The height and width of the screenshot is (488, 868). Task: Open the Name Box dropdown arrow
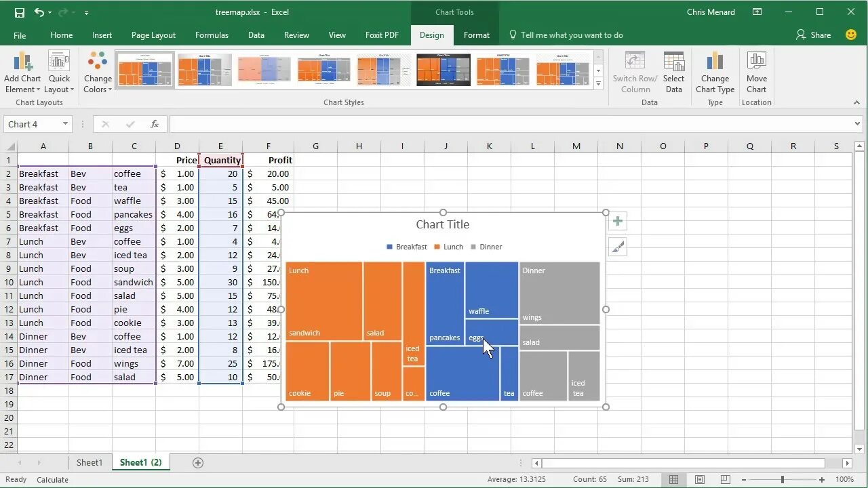coord(65,124)
